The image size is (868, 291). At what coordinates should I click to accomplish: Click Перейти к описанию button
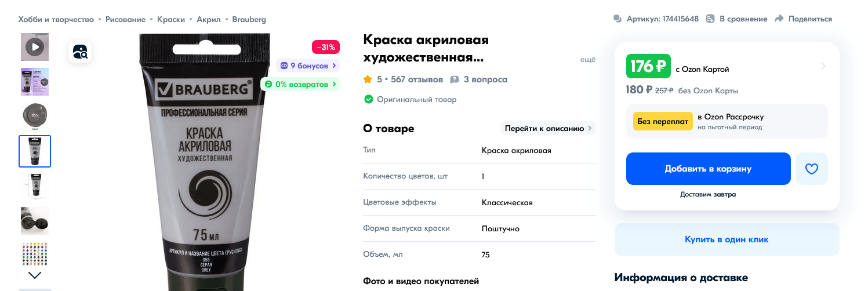click(x=548, y=128)
